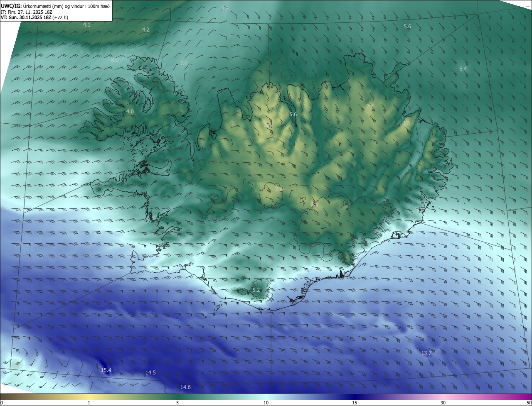The image size is (532, 406).
Task: Click the 30 tick on the color scale
Action: [443, 403]
